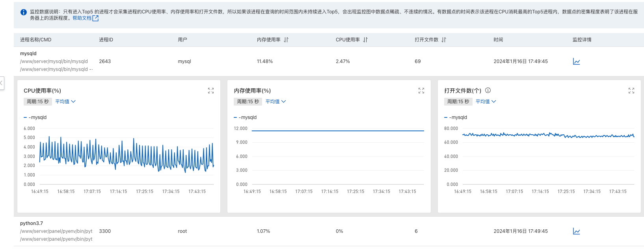Image resolution: width=644 pixels, height=249 pixels.
Task: Click the 进程名称/CMD column header
Action: [36, 40]
